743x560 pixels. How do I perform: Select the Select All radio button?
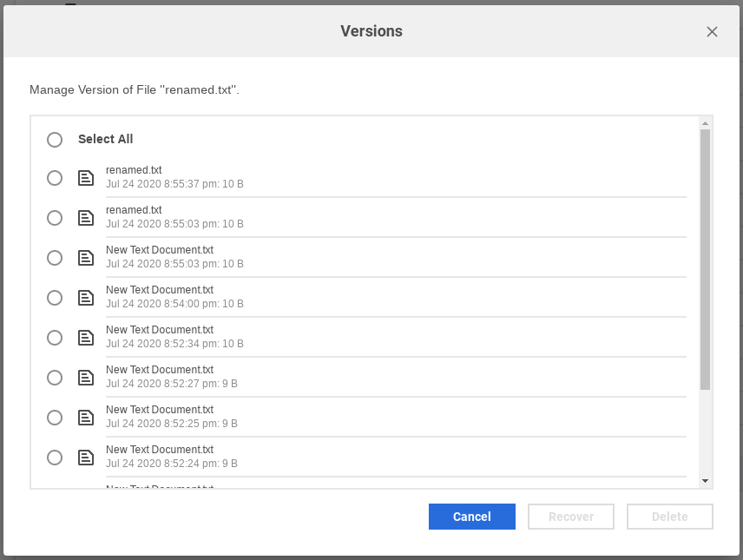coord(55,140)
